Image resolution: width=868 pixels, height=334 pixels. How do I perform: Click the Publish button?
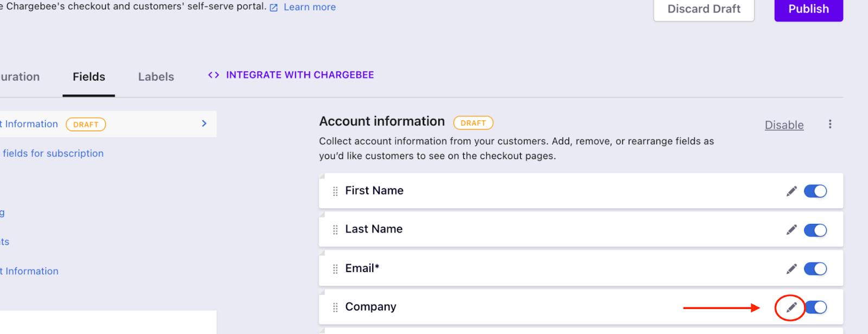pos(808,9)
